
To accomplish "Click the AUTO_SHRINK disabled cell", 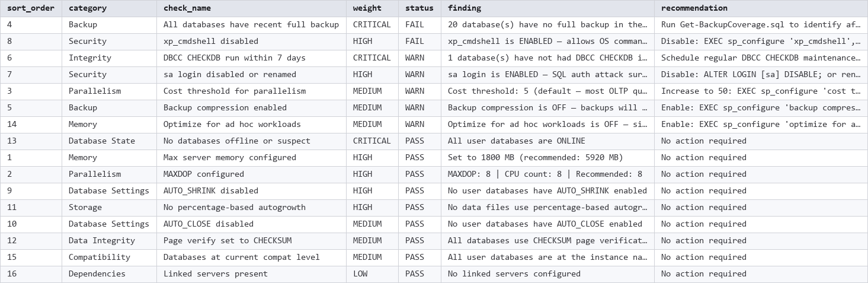I will pos(251,191).
